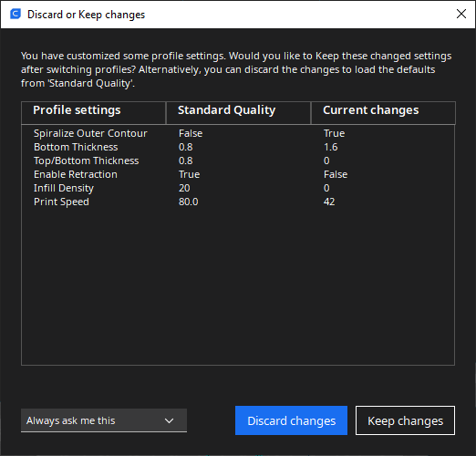Image resolution: width=476 pixels, height=456 pixels.
Task: Click the Print Speed current value 42
Action: (329, 202)
